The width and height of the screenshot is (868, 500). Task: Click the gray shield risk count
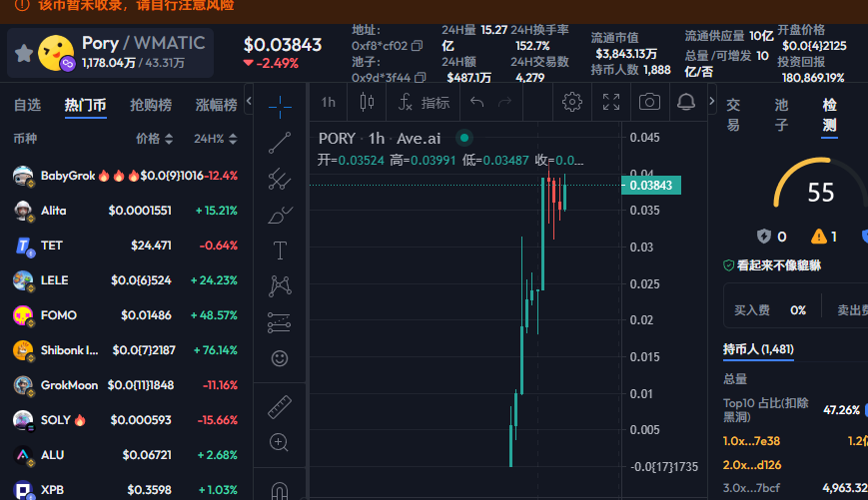point(772,237)
